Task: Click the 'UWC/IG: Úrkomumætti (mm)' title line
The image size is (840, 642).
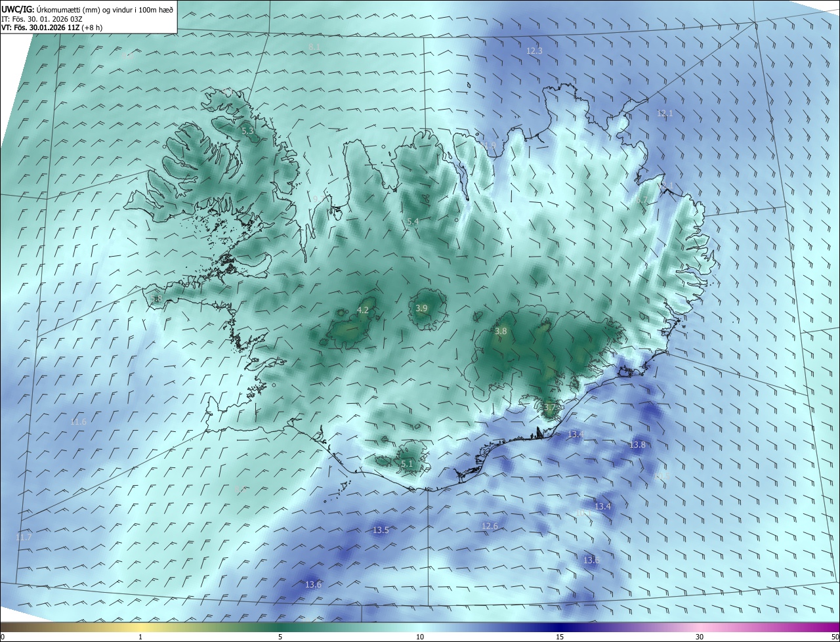Action: point(87,9)
